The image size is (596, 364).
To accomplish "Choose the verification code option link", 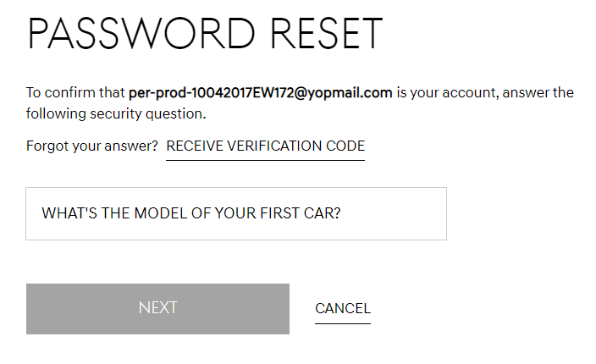I will 265,146.
